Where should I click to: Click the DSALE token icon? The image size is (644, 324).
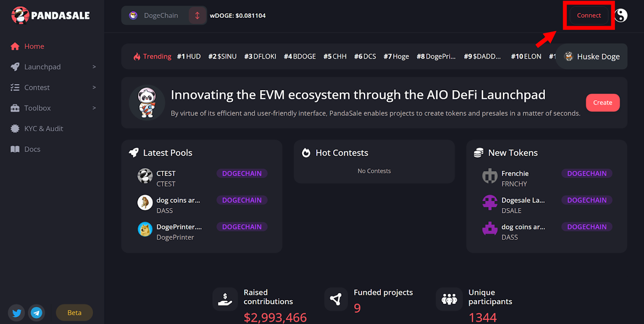click(490, 202)
